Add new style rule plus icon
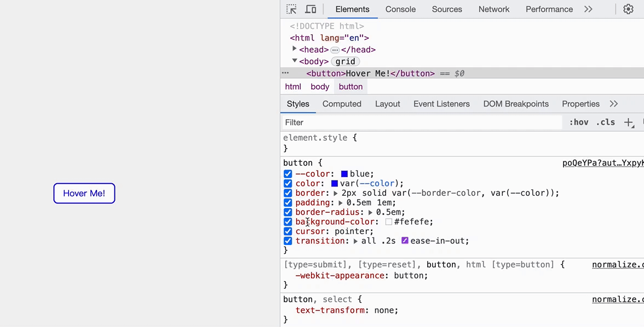The height and width of the screenshot is (327, 644). [629, 122]
